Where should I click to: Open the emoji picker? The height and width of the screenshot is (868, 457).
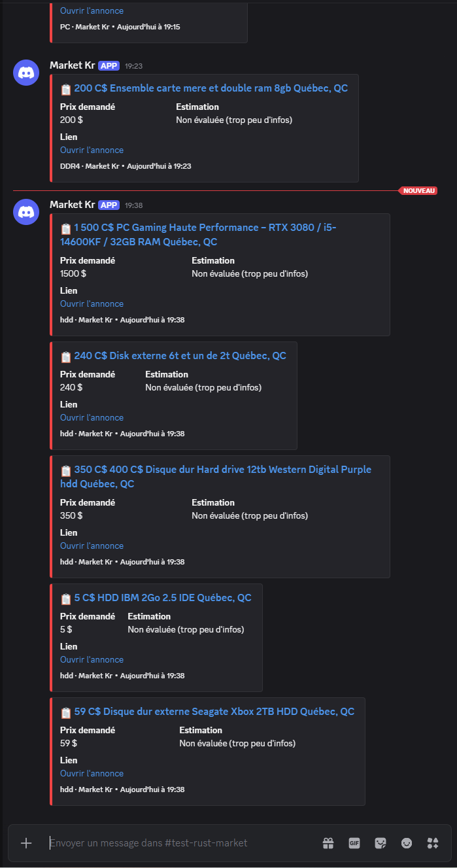407,843
